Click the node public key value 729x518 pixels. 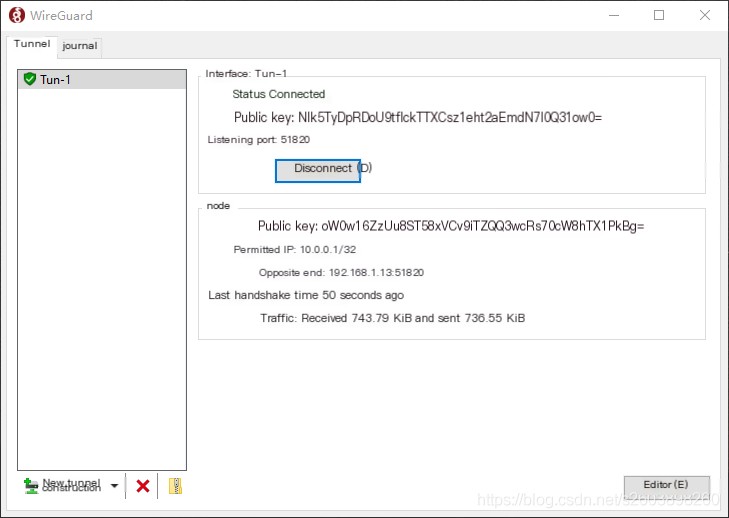[x=483, y=226]
